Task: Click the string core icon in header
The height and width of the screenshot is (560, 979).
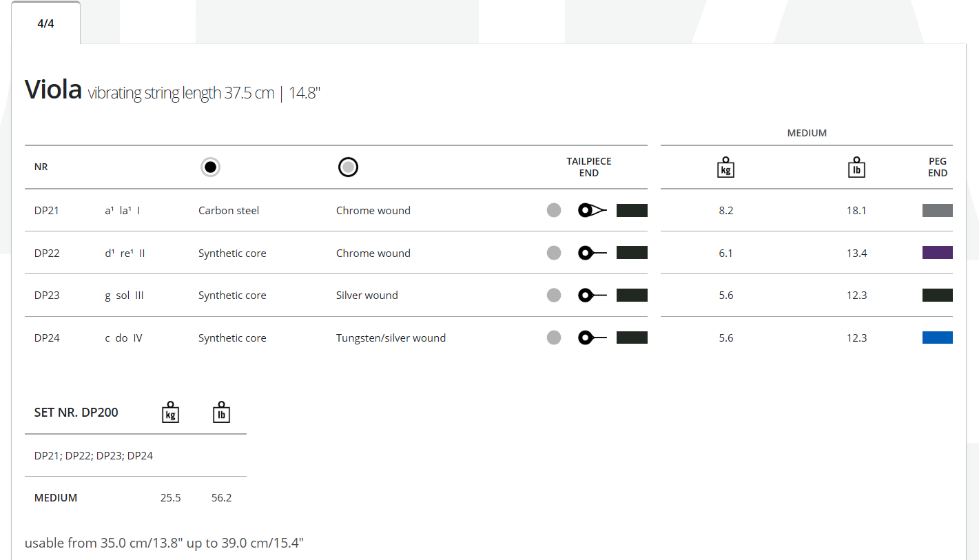Action: (210, 167)
